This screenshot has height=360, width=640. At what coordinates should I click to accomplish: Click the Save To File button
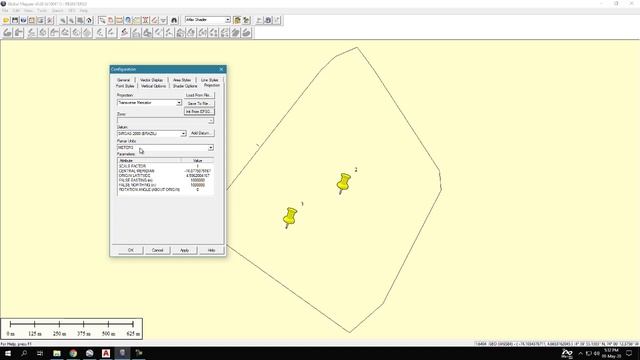pyautogui.click(x=199, y=103)
